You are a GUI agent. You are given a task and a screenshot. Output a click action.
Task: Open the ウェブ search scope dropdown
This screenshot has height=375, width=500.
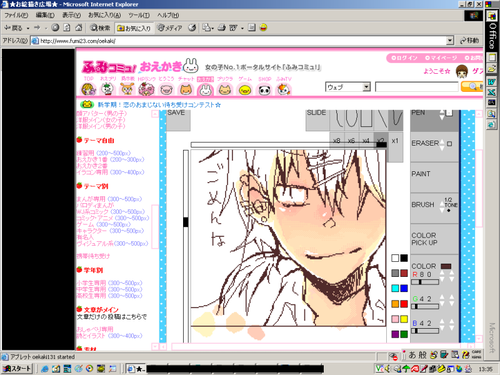367,87
